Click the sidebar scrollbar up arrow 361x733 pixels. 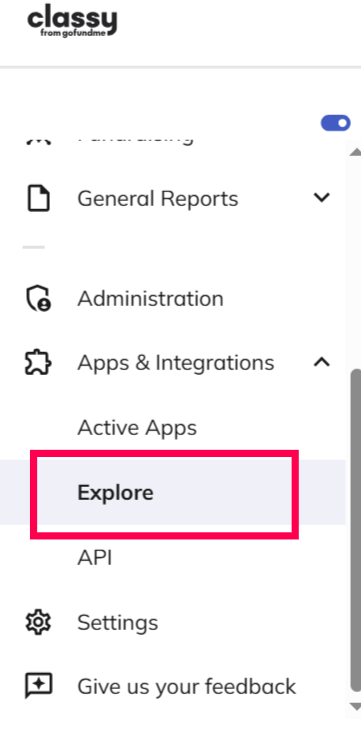[355, 152]
